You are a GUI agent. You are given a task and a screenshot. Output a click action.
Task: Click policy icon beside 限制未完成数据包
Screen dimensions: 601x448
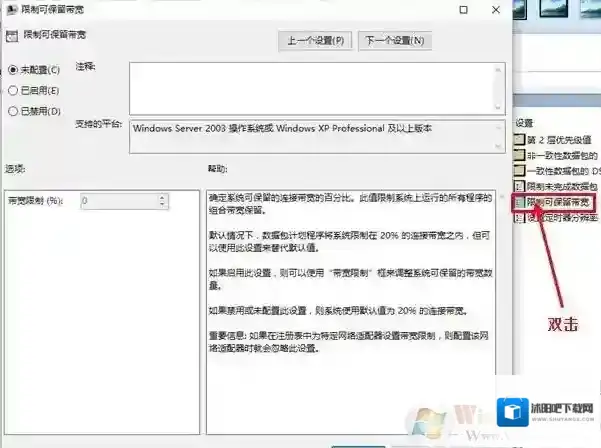[x=519, y=187]
